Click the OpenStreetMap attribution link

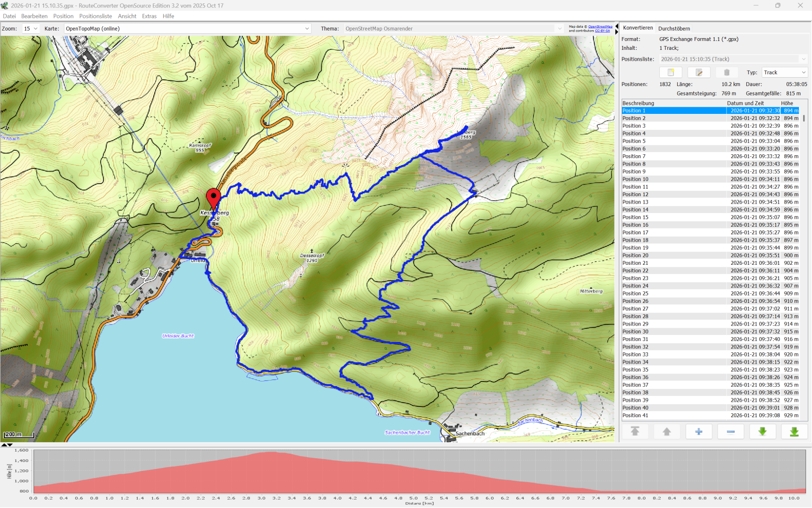[600, 26]
